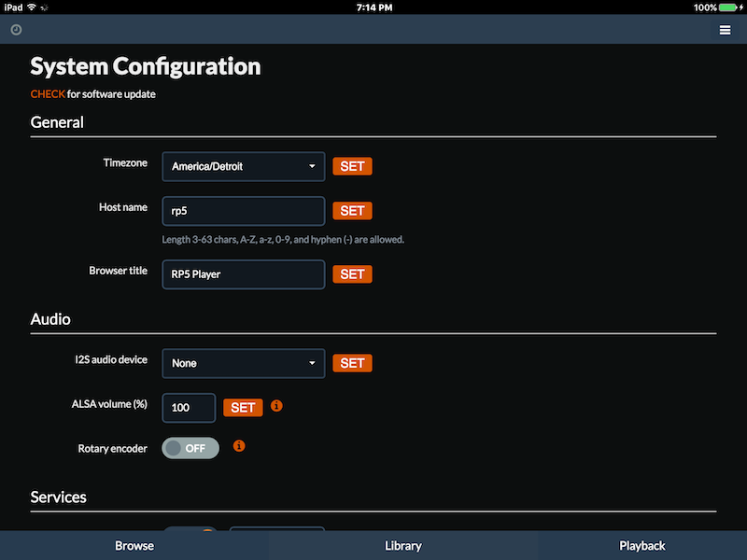The width and height of the screenshot is (747, 560).
Task: Click CHECK for software update link
Action: (x=48, y=94)
